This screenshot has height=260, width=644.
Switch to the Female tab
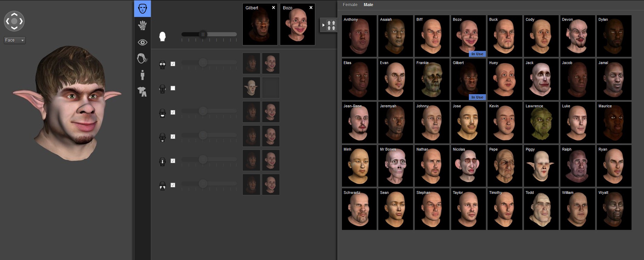click(350, 5)
